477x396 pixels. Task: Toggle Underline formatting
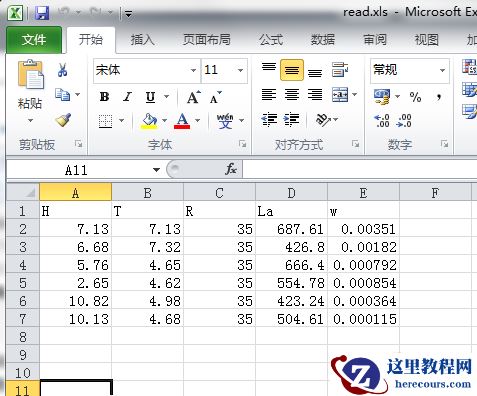[151, 97]
